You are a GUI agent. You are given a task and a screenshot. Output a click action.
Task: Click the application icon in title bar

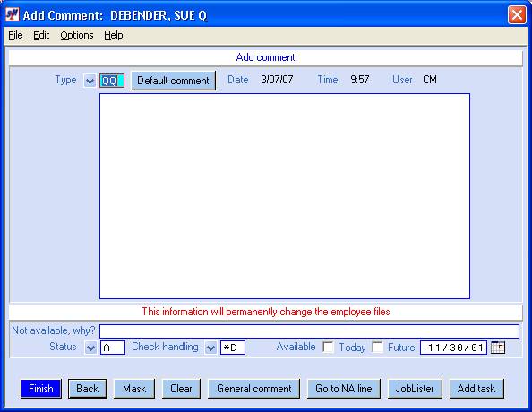click(x=13, y=14)
